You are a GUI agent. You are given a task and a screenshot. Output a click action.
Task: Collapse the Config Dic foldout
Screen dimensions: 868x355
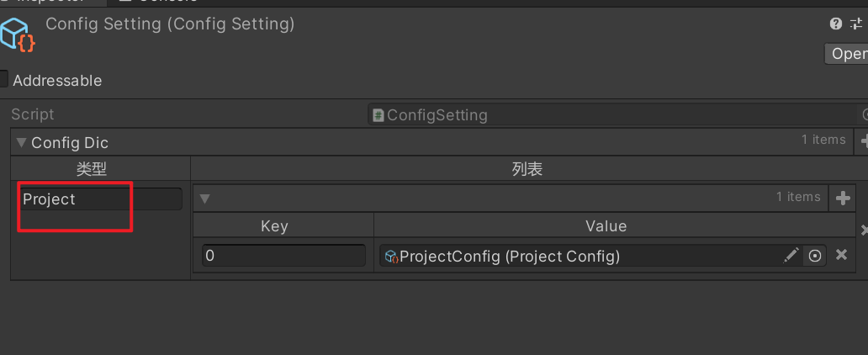point(21,142)
